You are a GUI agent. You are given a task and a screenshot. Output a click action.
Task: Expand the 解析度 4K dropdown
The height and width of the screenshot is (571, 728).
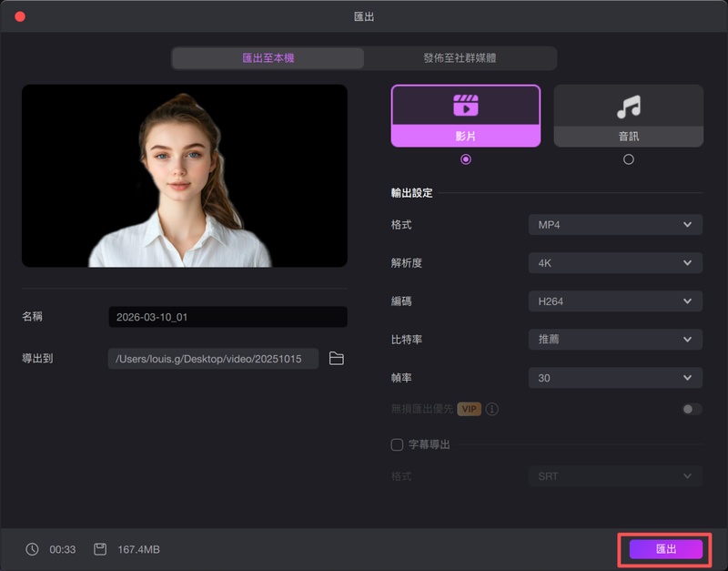pyautogui.click(x=615, y=263)
